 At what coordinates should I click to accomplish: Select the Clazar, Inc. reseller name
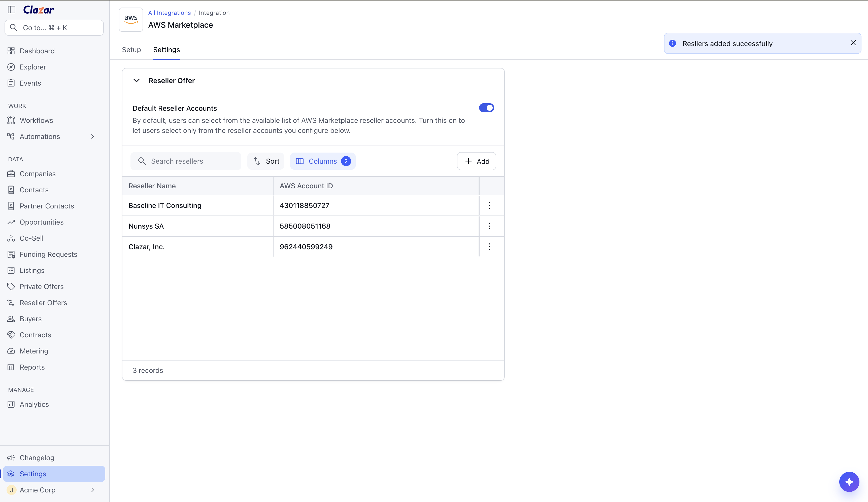click(146, 247)
